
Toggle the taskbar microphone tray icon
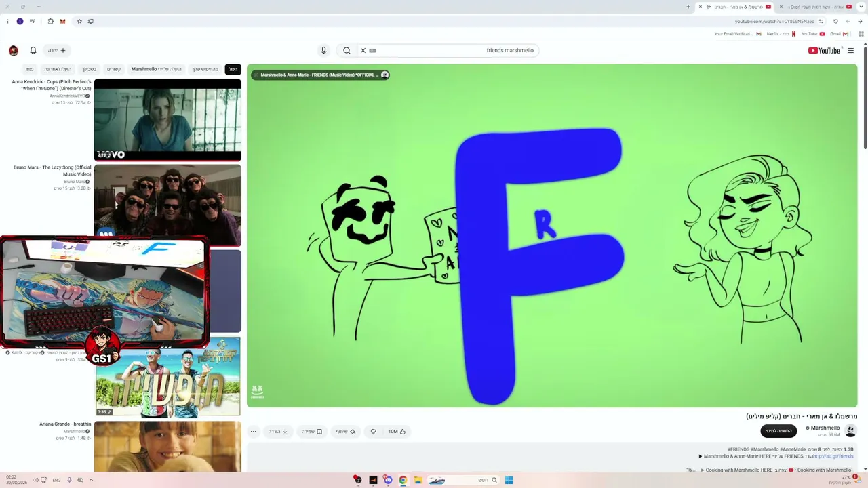tap(68, 480)
